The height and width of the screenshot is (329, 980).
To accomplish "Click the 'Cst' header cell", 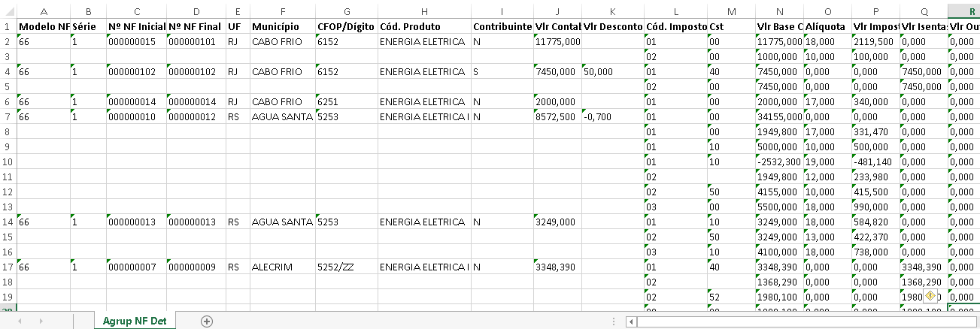I will click(x=731, y=26).
